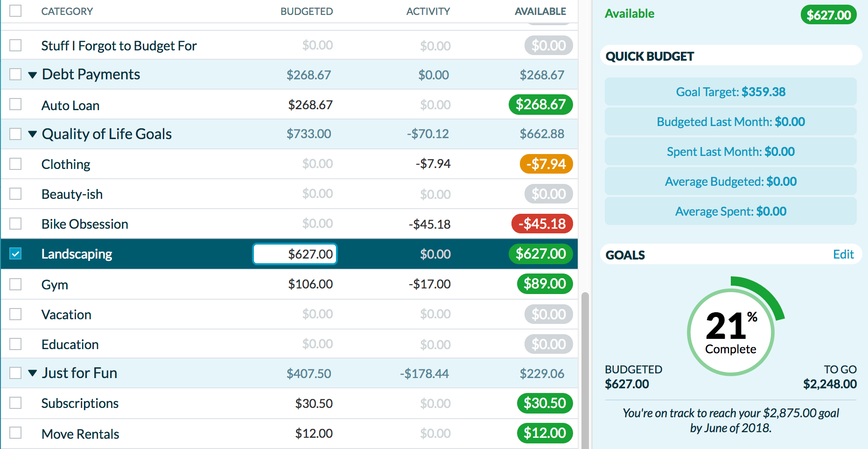Click the green $89.00 Gym available pill
The width and height of the screenshot is (868, 449).
click(x=545, y=284)
